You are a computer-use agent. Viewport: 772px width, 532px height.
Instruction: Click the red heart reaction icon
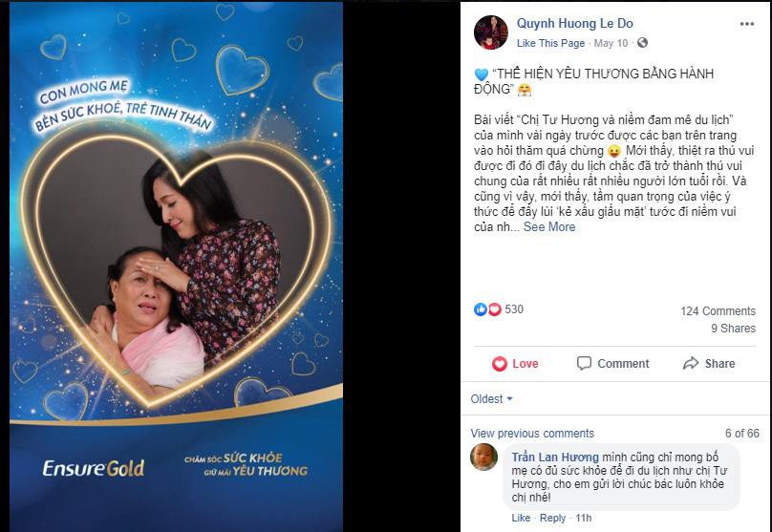pos(494,309)
